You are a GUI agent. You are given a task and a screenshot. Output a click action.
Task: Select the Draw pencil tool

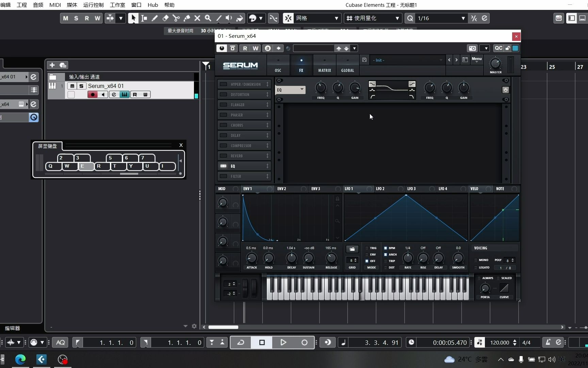(x=154, y=18)
